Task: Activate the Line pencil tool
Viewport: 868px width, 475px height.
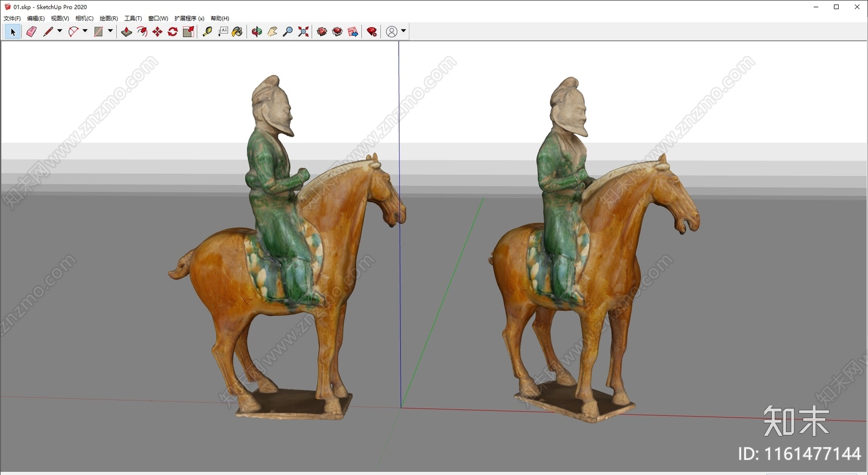Action: [48, 32]
